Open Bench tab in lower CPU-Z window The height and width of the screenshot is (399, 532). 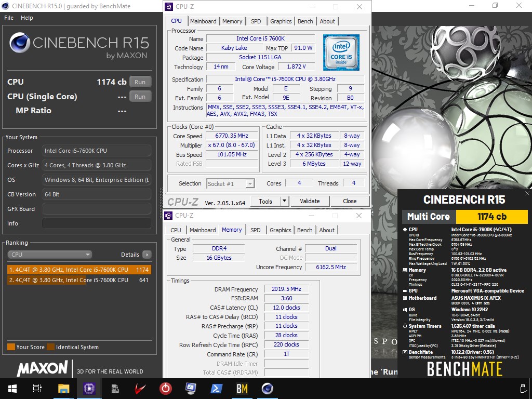click(304, 230)
